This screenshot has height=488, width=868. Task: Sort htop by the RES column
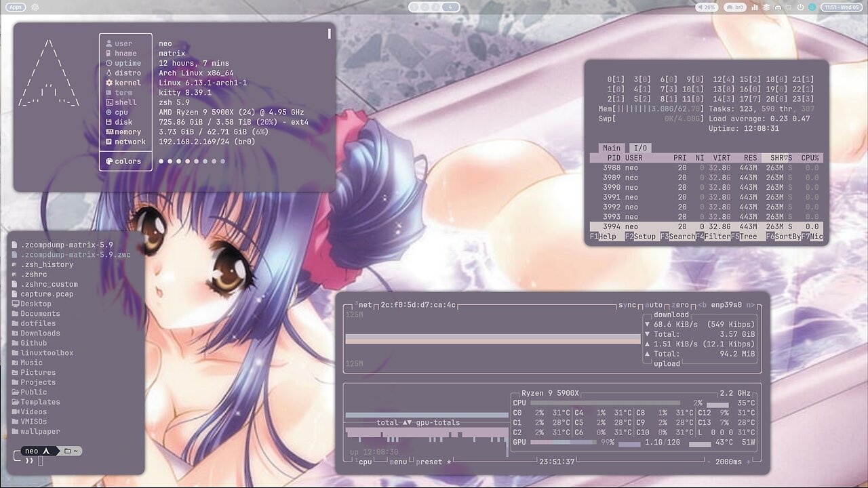750,158
